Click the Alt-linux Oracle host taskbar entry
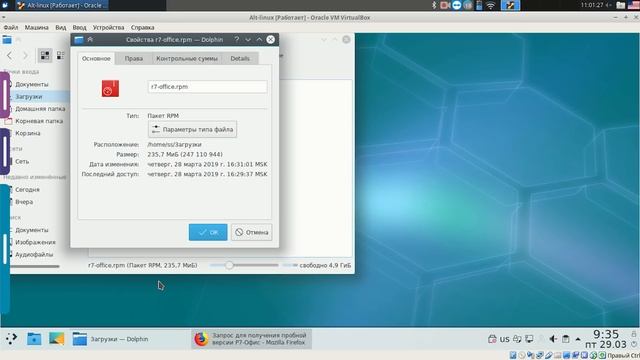The height and width of the screenshot is (360, 640). pyautogui.click(x=62, y=5)
